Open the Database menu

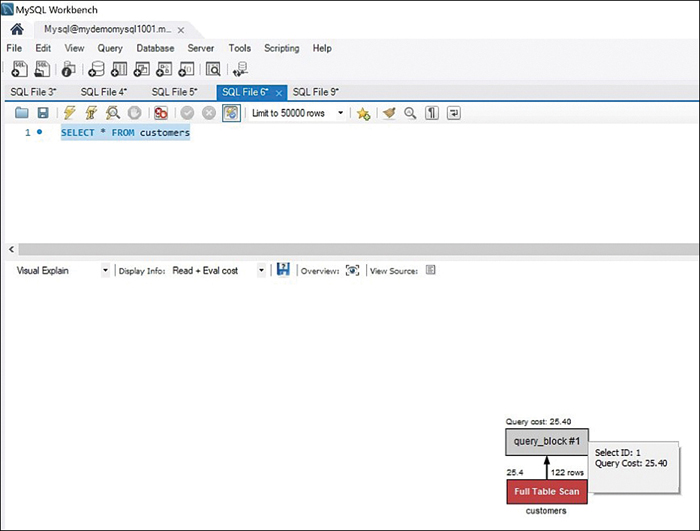click(155, 48)
